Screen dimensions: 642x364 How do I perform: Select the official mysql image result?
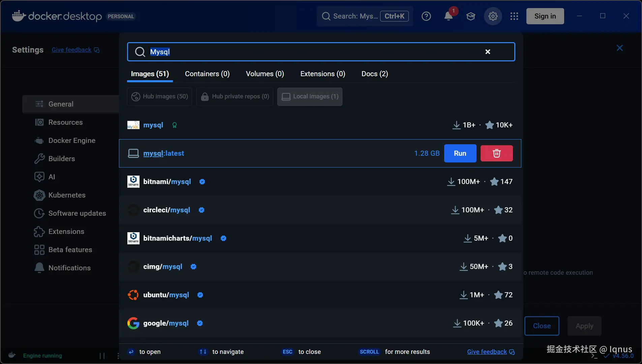tap(320, 125)
